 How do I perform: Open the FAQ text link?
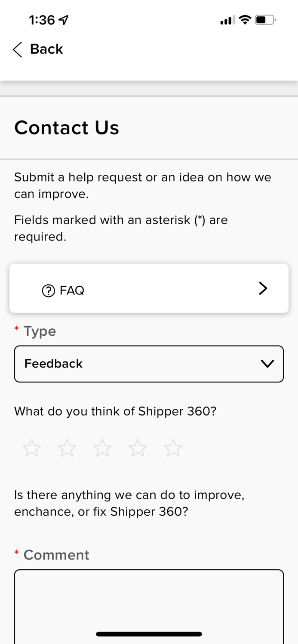[x=72, y=291]
